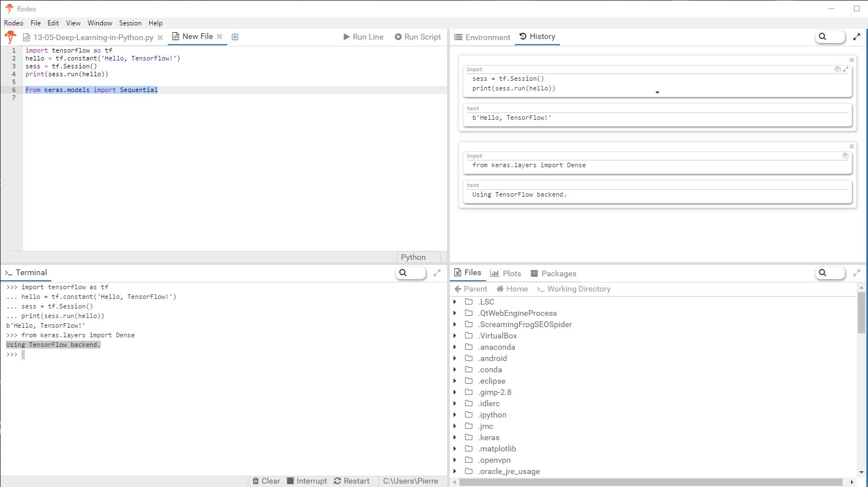Expand the .conda folder arrow
This screenshot has height=487, width=868.
[455, 369]
